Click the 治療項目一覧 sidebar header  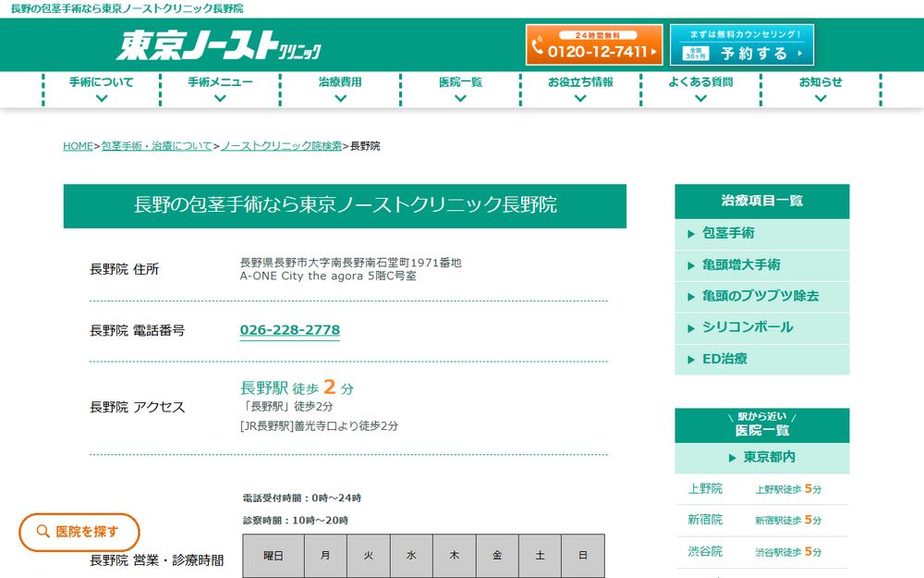(x=762, y=201)
